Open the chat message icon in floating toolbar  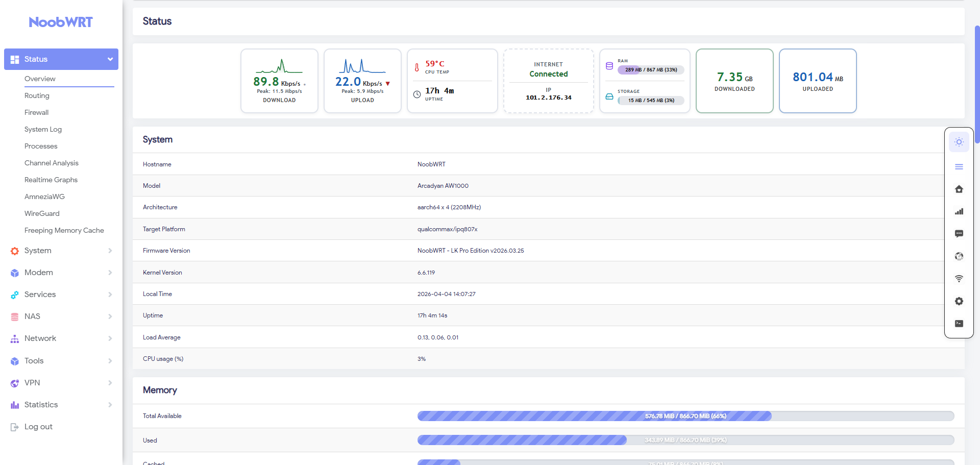click(959, 234)
